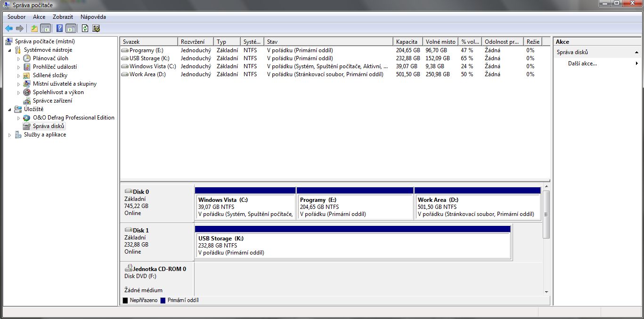Click the Prohlížeč událostí icon
The image size is (644, 319).
pyautogui.click(x=27, y=67)
